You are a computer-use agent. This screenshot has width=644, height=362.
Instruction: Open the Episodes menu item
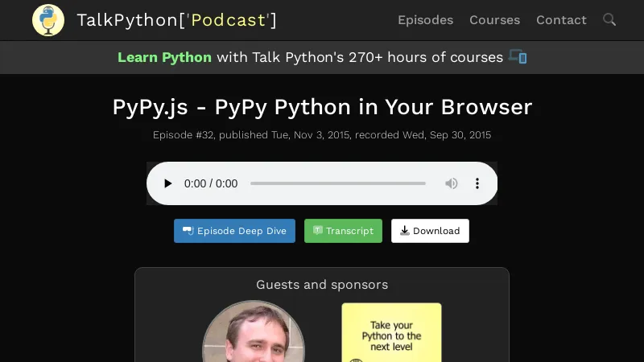pyautogui.click(x=425, y=20)
